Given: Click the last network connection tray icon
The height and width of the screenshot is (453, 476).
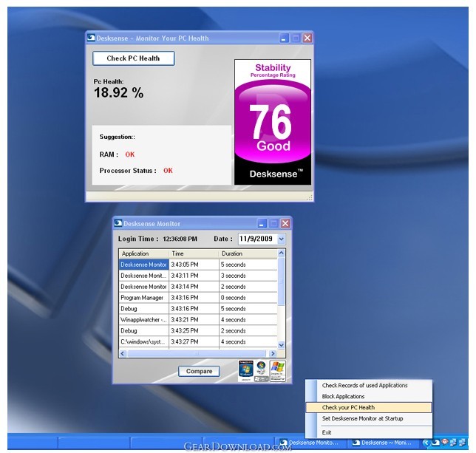Looking at the screenshot, I should pyautogui.click(x=463, y=443).
